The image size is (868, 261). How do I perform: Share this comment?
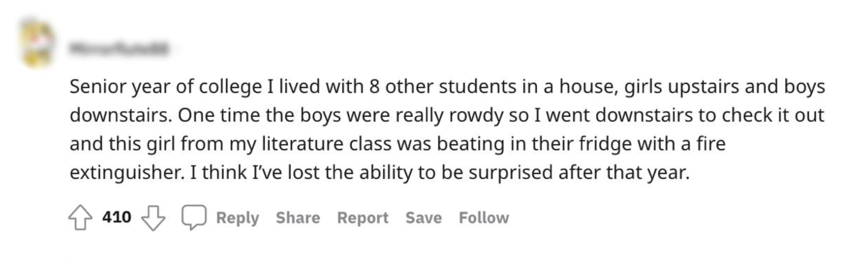point(298,217)
